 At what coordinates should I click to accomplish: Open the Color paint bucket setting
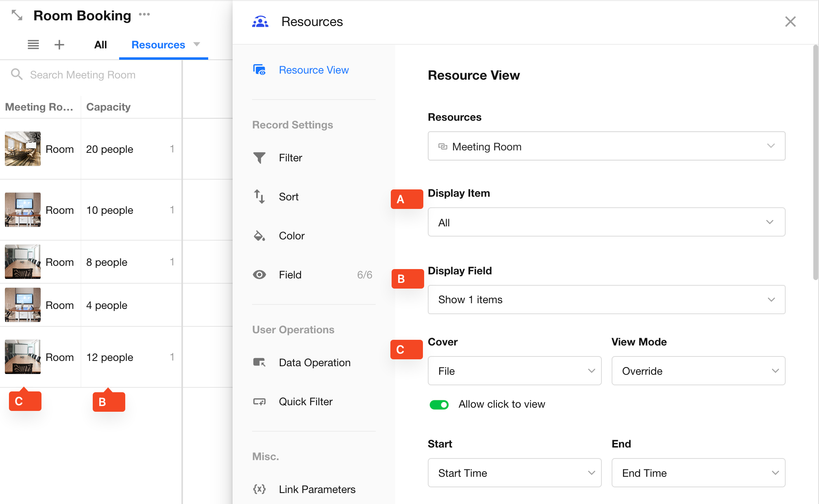(259, 236)
